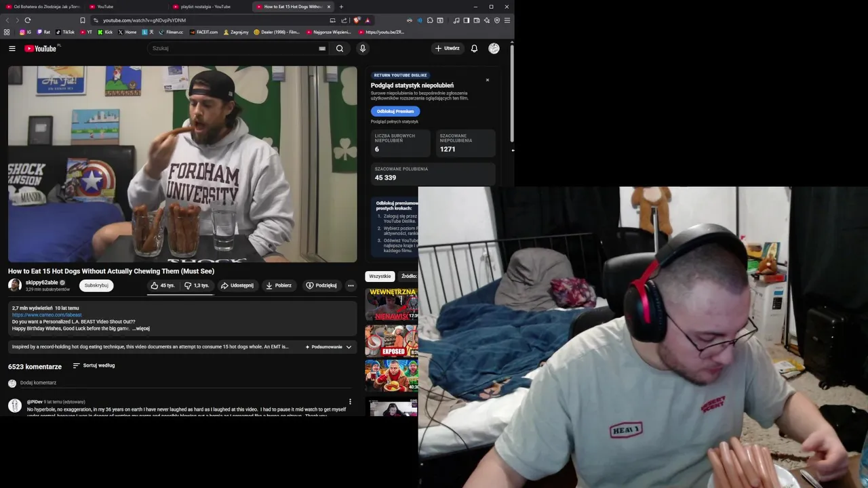
Task: Open the Kick bookmark
Action: tap(105, 32)
